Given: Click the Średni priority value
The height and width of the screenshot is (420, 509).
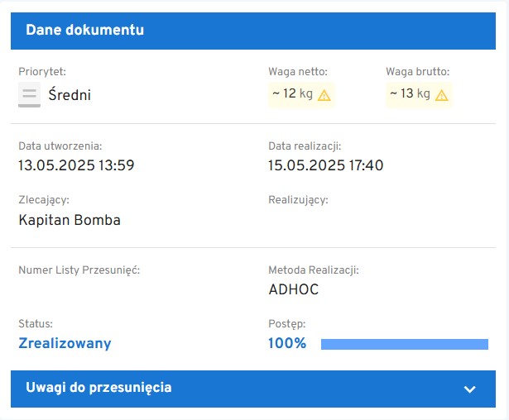Looking at the screenshot, I should click(x=70, y=95).
